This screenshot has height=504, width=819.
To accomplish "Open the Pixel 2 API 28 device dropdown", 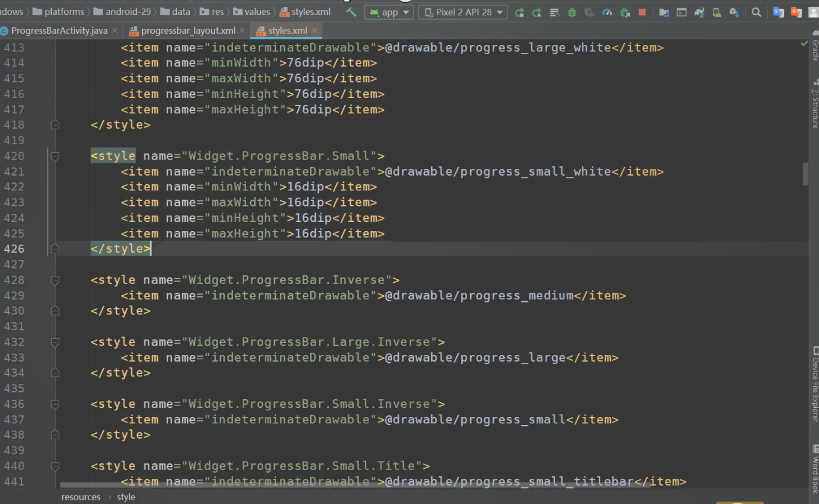I will [463, 12].
